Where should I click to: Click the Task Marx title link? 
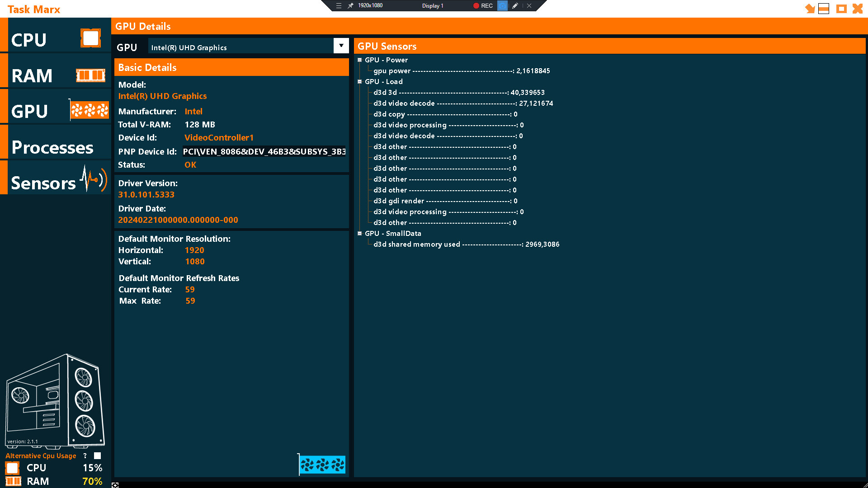[34, 9]
